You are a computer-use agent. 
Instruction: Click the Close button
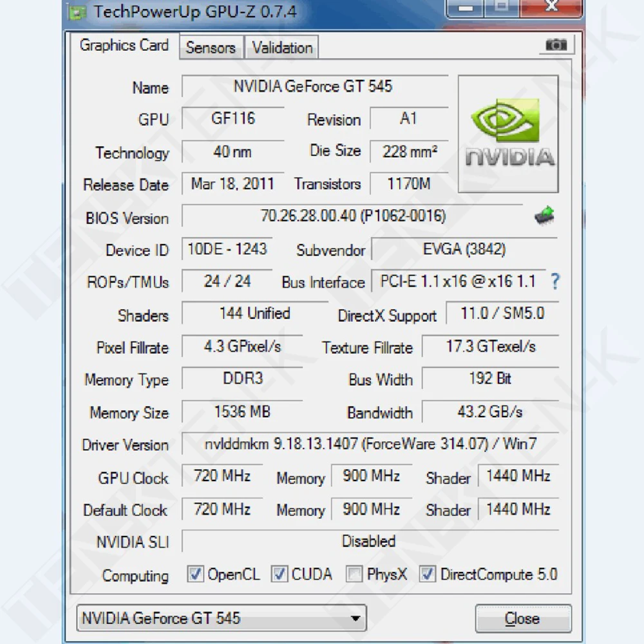523,618
